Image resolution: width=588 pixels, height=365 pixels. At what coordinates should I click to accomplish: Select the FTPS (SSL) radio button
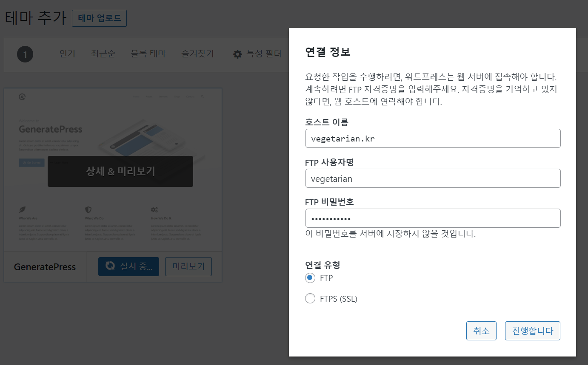coord(310,298)
